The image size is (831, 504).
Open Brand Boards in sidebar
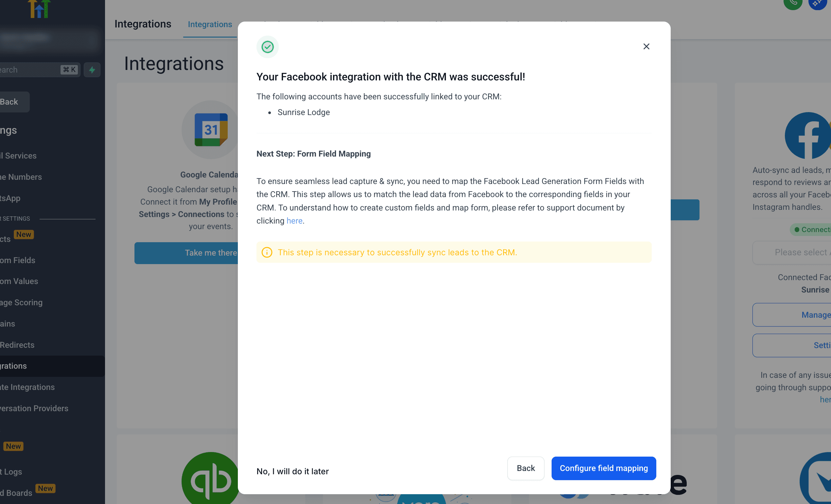coord(16,493)
